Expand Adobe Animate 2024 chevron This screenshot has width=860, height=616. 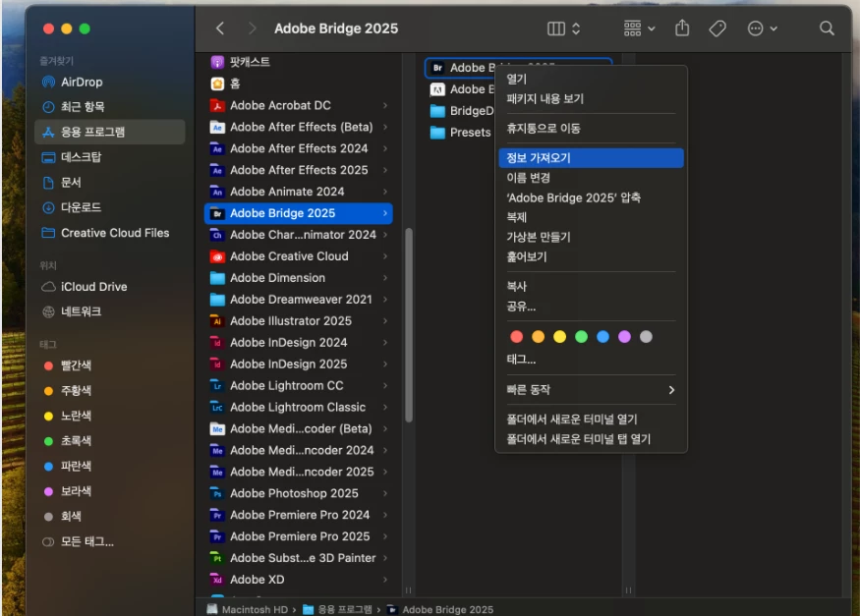pyautogui.click(x=385, y=192)
